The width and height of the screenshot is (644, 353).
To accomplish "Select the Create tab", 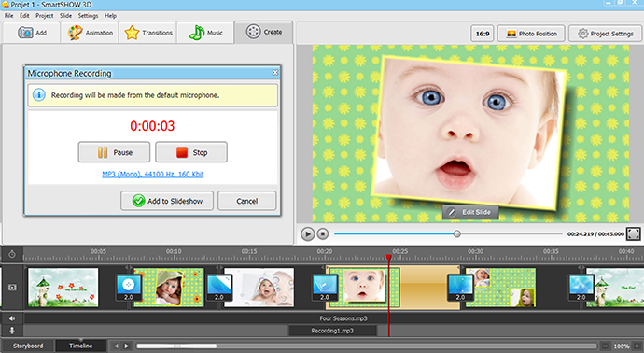I will pyautogui.click(x=264, y=32).
